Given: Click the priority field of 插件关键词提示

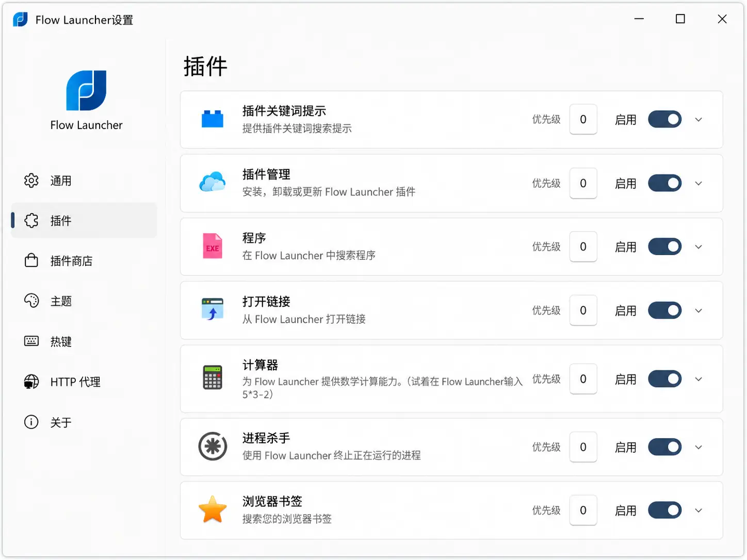Looking at the screenshot, I should 583,119.
